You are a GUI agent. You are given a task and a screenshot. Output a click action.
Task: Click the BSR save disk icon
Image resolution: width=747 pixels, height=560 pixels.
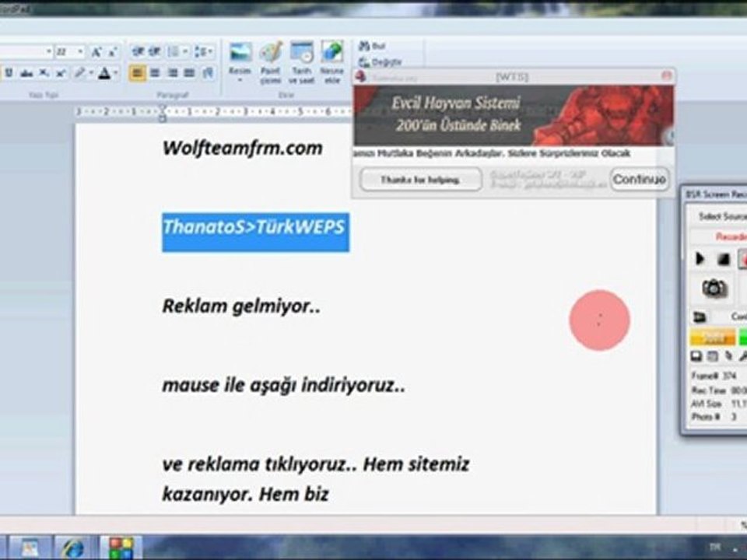[696, 356]
